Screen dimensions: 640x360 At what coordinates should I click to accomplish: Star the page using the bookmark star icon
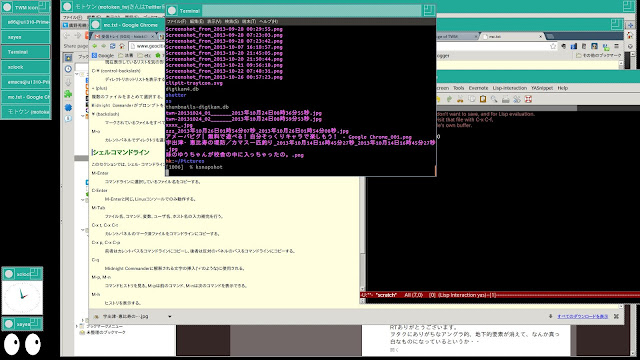553,46
